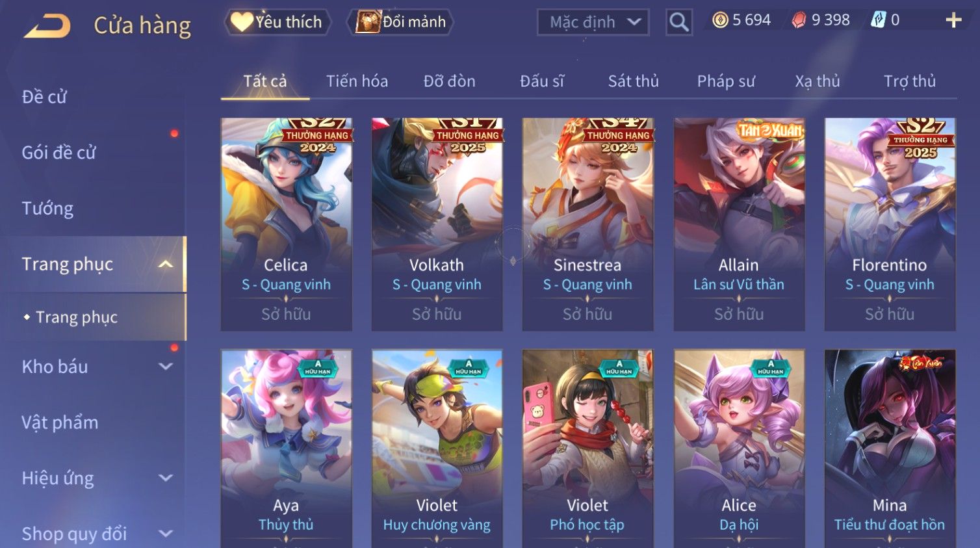Select Allain Lân sư Vũ thần skin card

[739, 224]
